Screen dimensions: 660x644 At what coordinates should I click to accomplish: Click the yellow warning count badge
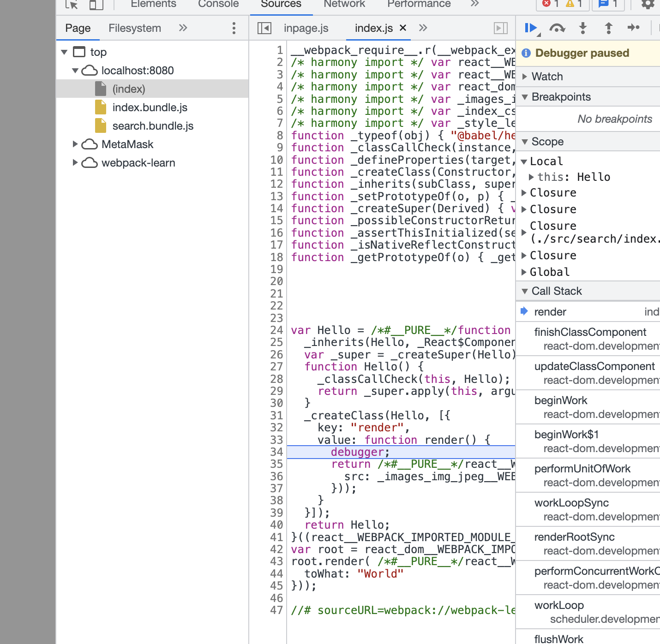[575, 4]
